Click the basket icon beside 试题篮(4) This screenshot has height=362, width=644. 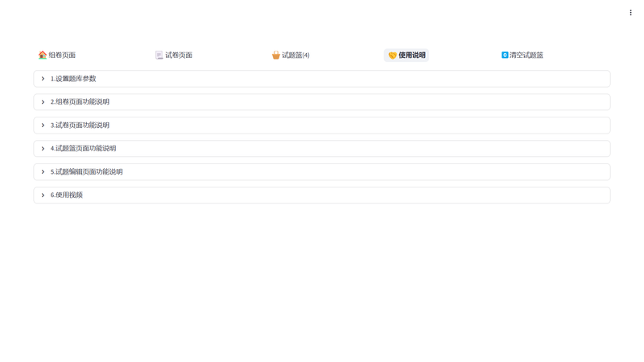275,55
